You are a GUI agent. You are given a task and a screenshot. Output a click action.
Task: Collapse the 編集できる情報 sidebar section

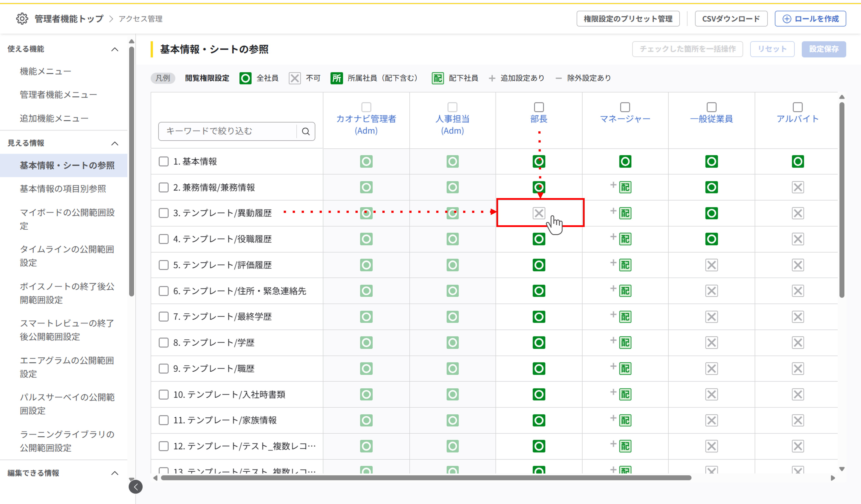115,473
